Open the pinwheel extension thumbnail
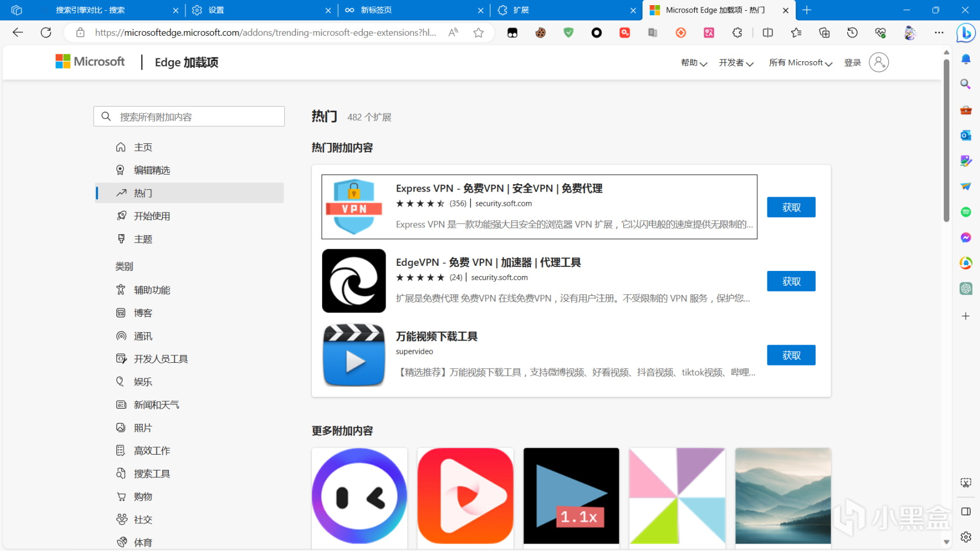980x551 pixels. tap(677, 496)
